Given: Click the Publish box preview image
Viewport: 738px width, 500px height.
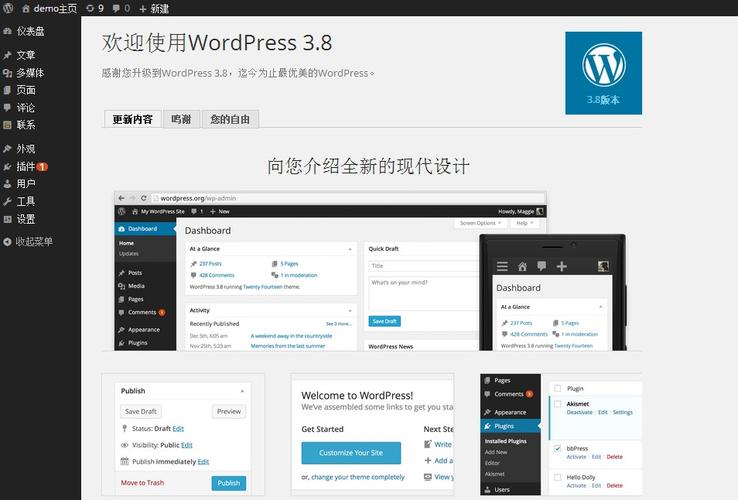Looking at the screenshot, I should pos(183,435).
